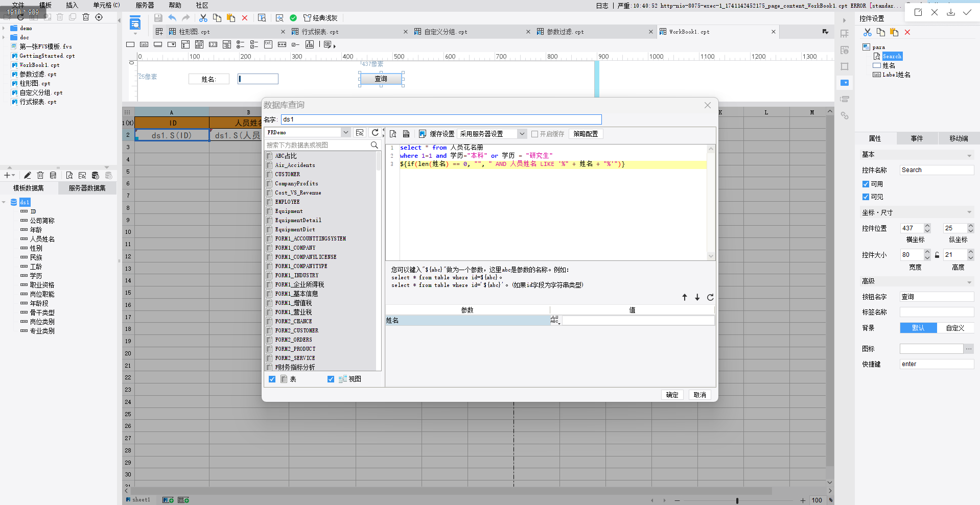The image size is (980, 505).
Task: Toggle the 可用 checkbox
Action: point(866,184)
